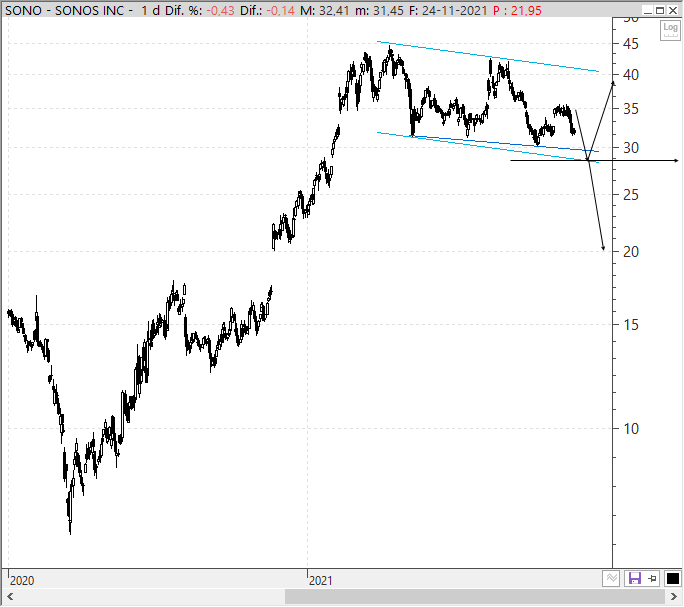Screen dimensions: 684x607
Task: Click the 'Dif.: -0,14' value
Action: click(267, 10)
